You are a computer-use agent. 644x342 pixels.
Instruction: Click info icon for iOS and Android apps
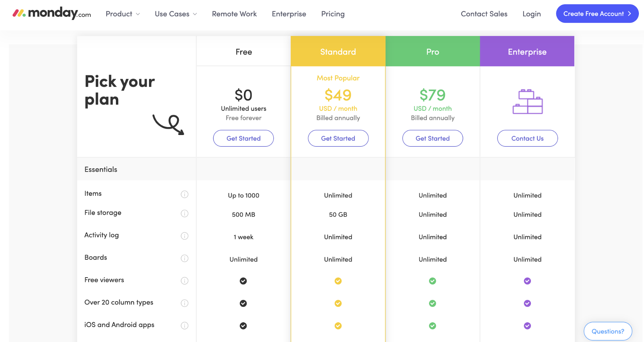[x=184, y=326]
